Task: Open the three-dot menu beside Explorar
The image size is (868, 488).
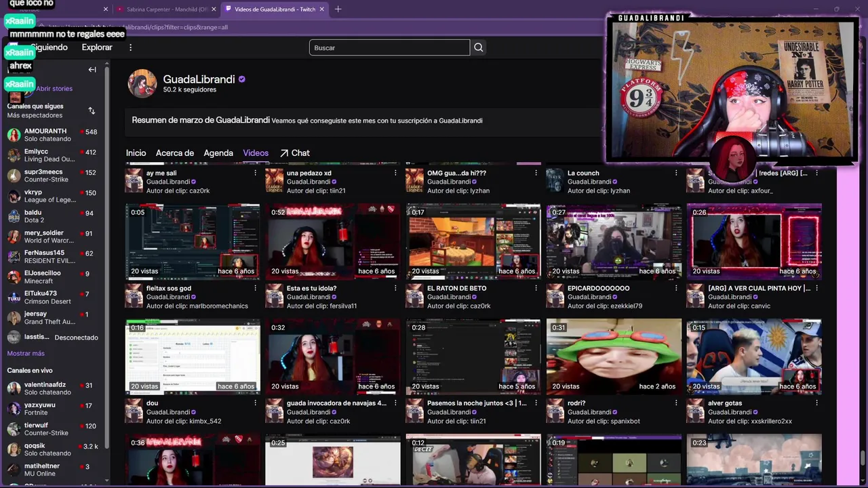Action: (131, 47)
